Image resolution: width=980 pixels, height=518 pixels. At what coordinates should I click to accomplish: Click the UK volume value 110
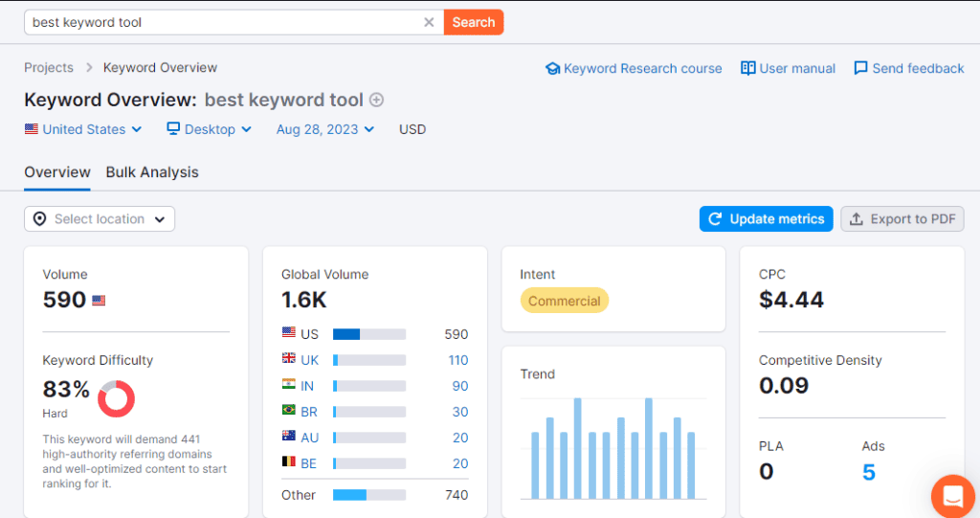tap(458, 360)
